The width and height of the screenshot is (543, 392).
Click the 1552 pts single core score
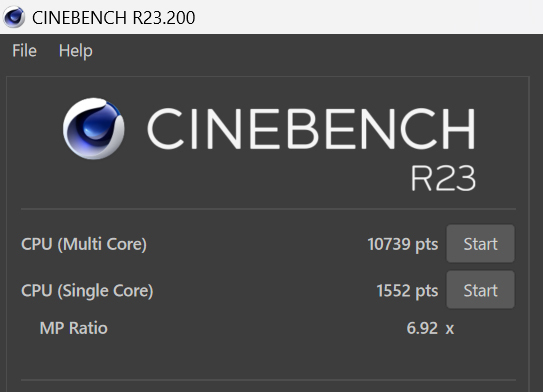tap(407, 291)
